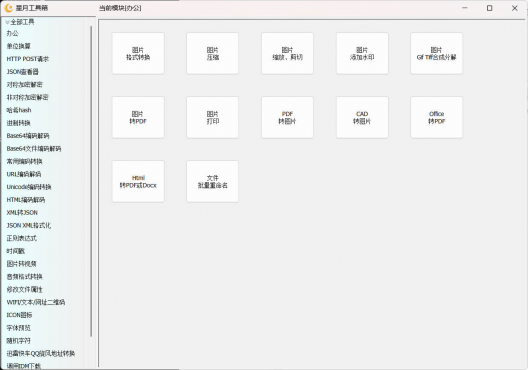Select 进制转换 in the sidebar
The width and height of the screenshot is (528, 370).
(19, 123)
